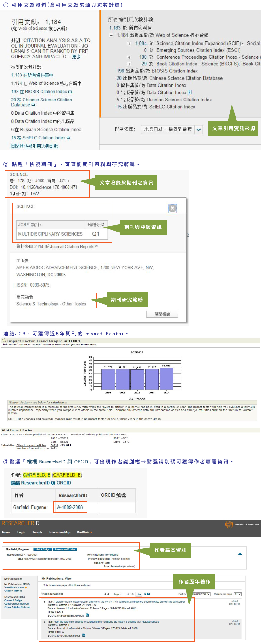Open the full-text icon for DOI 10.3152/095820210X503429
The width and height of the screenshot is (261, 644).
point(88,615)
